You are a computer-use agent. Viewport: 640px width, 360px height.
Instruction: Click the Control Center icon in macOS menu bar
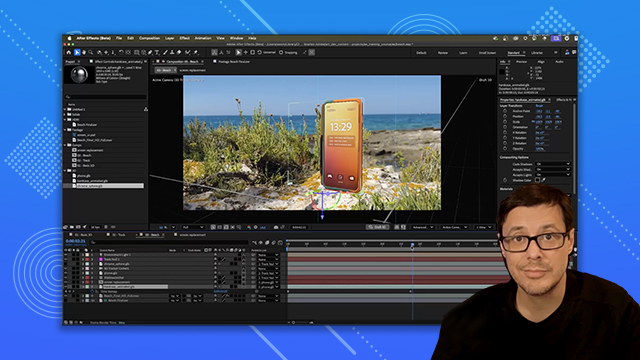[567, 38]
